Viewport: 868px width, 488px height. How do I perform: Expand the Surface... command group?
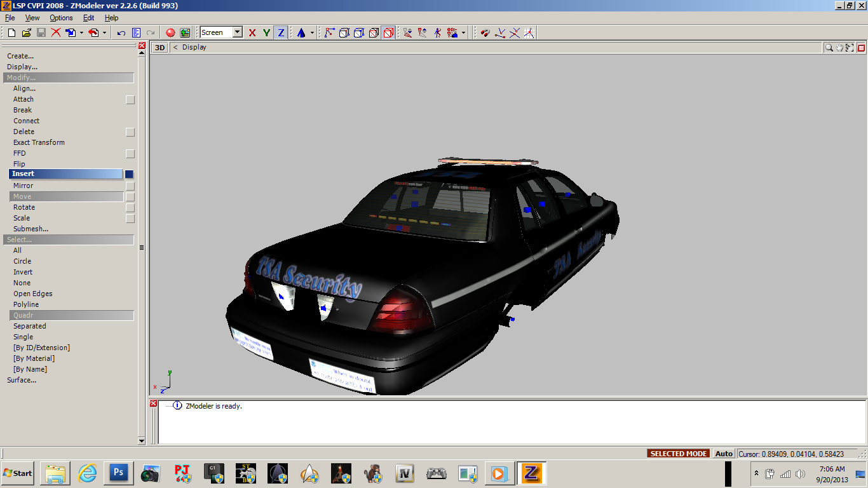[22, 380]
